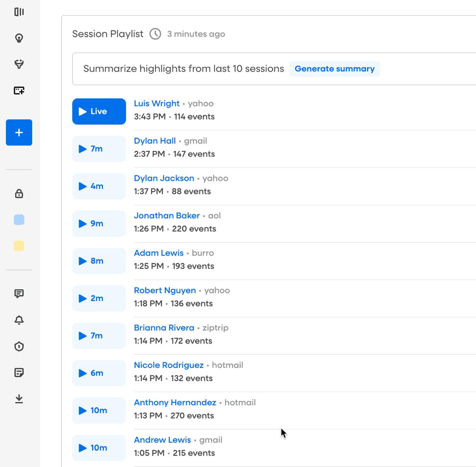Click '1:05 PM · 215 events' text
Image resolution: width=476 pixels, height=467 pixels.
(174, 453)
